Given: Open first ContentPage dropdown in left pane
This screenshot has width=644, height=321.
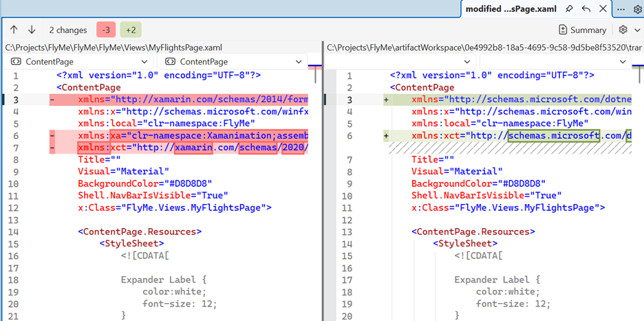Looking at the screenshot, I should (79, 62).
